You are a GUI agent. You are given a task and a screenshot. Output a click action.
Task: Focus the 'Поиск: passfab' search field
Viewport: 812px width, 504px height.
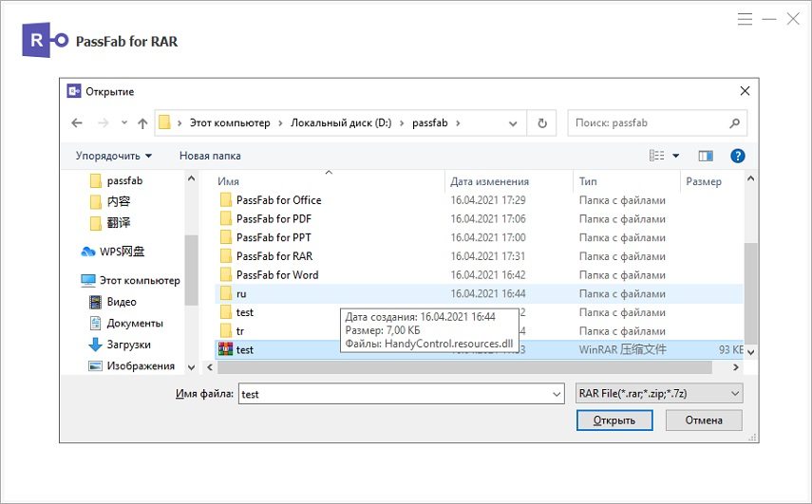(x=657, y=123)
